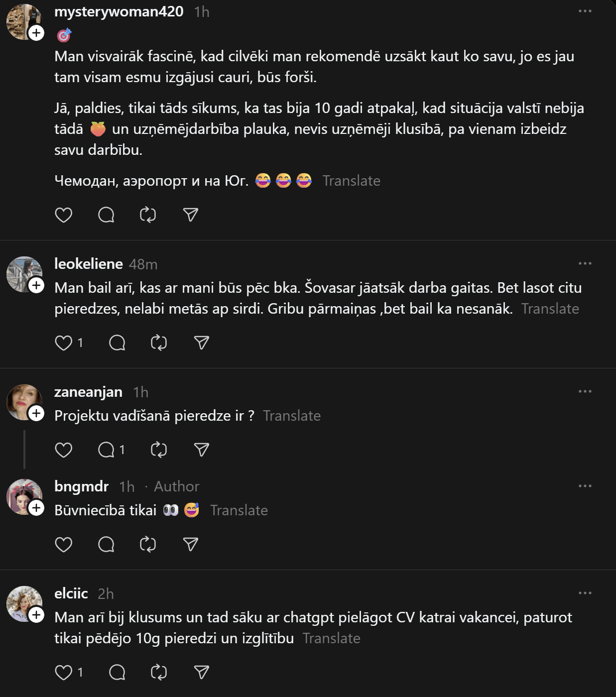Open more options for mysterywoman420's post

(x=585, y=11)
